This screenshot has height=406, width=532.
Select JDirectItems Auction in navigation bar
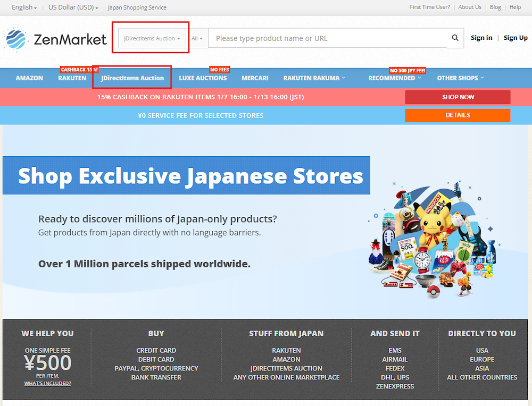tap(132, 78)
